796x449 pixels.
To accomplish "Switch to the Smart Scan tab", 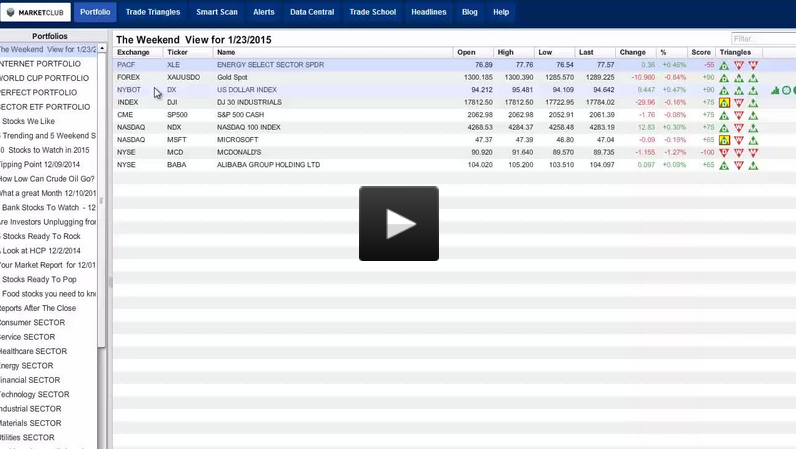I will click(217, 12).
